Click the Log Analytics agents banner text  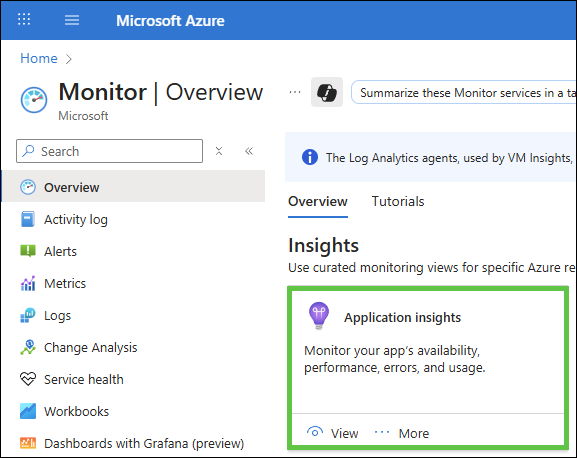(450, 158)
